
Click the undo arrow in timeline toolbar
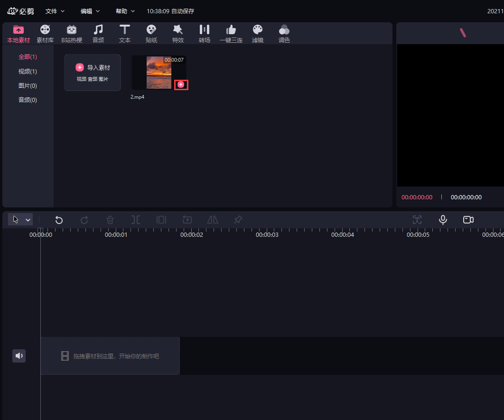coord(59,220)
